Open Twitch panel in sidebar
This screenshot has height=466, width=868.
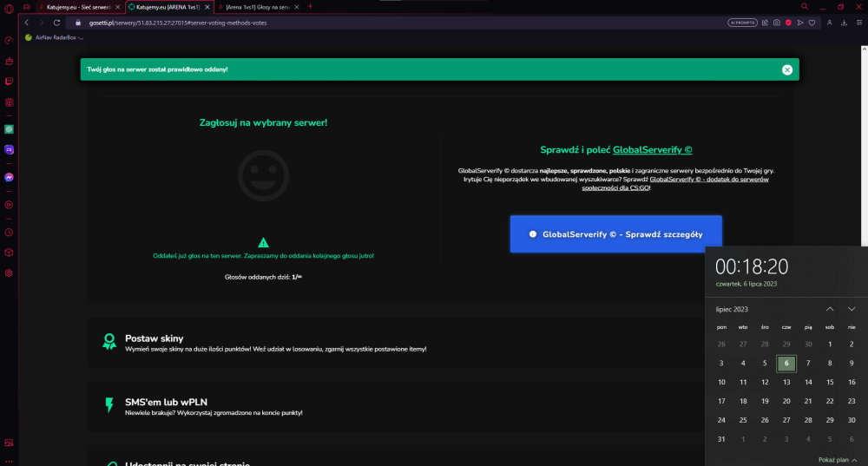(x=9, y=82)
